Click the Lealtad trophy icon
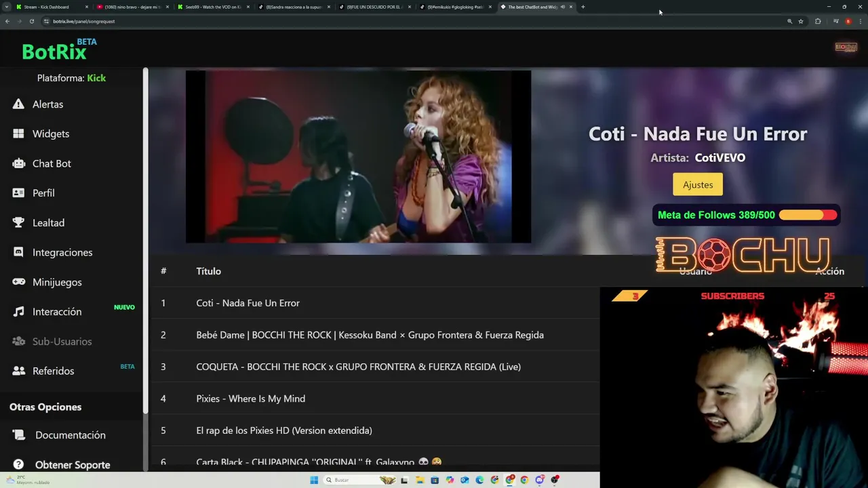Image resolution: width=868 pixels, height=488 pixels. (18, 222)
